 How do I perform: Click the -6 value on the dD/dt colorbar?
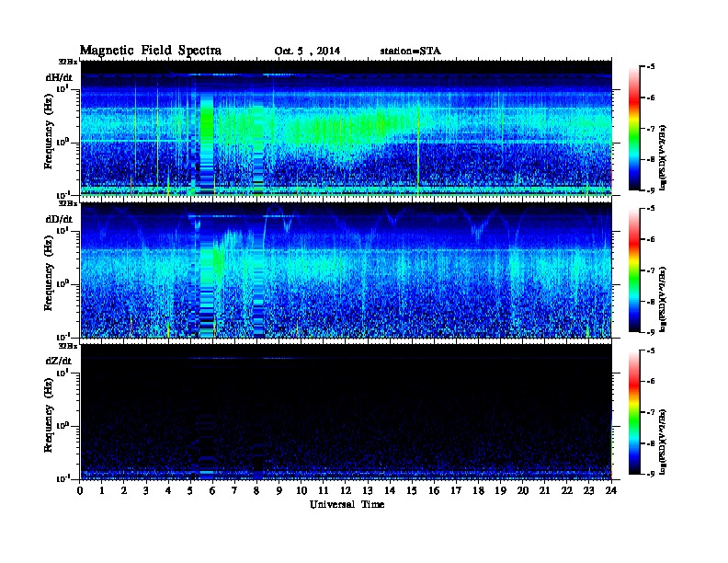tap(651, 239)
